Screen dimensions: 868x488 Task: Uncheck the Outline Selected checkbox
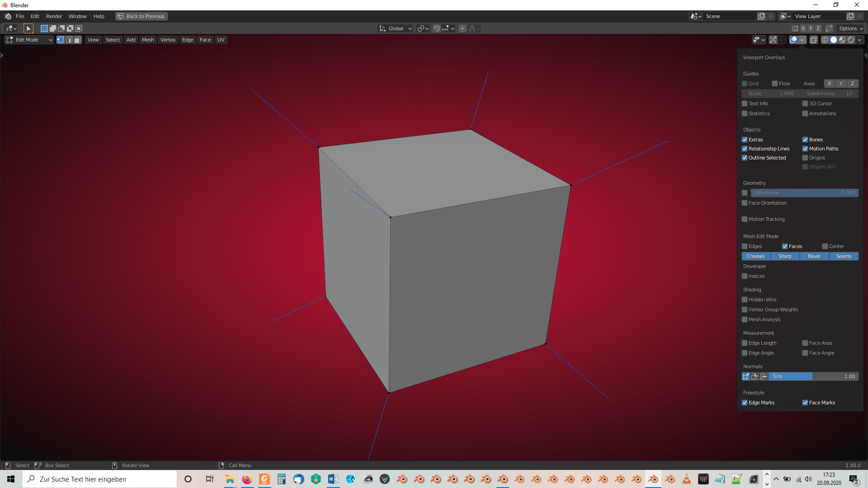(745, 158)
